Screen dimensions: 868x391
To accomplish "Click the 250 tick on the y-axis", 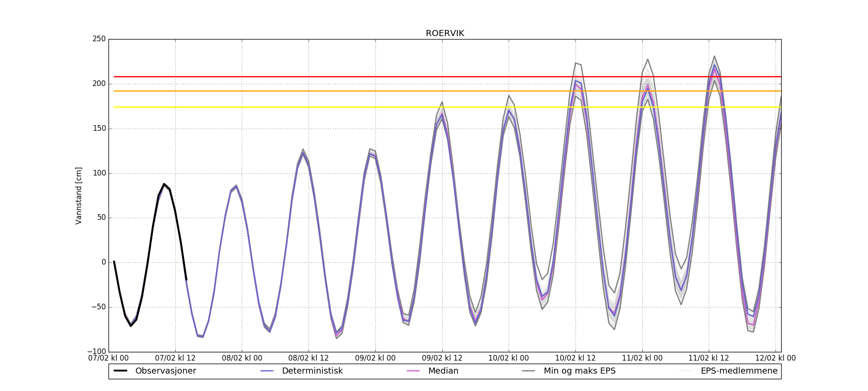I will click(99, 39).
